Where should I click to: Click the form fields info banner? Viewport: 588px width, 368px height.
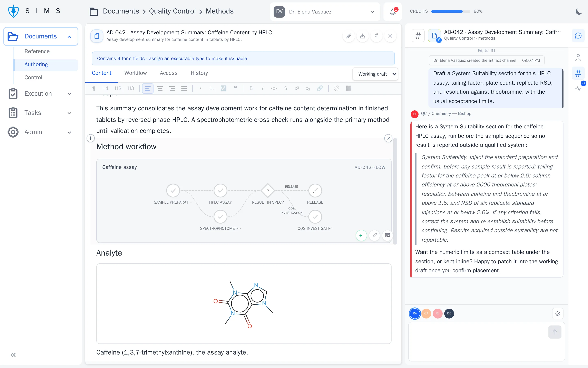point(243,58)
